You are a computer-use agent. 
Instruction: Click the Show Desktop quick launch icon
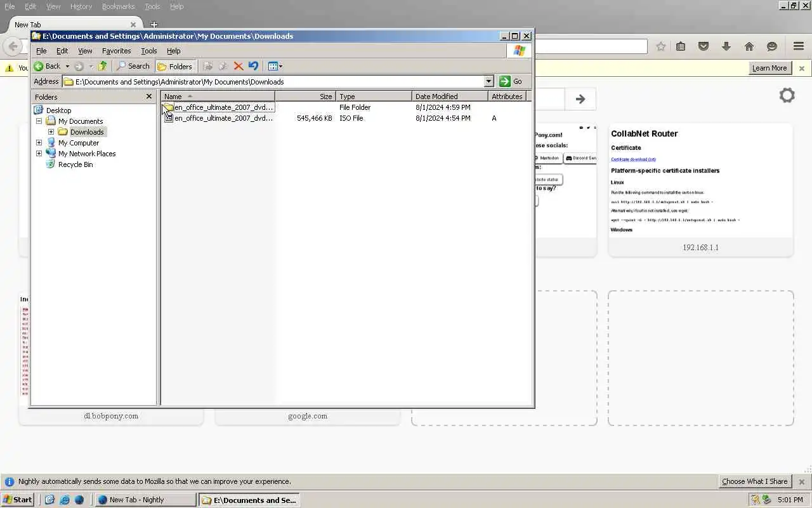[x=49, y=500]
